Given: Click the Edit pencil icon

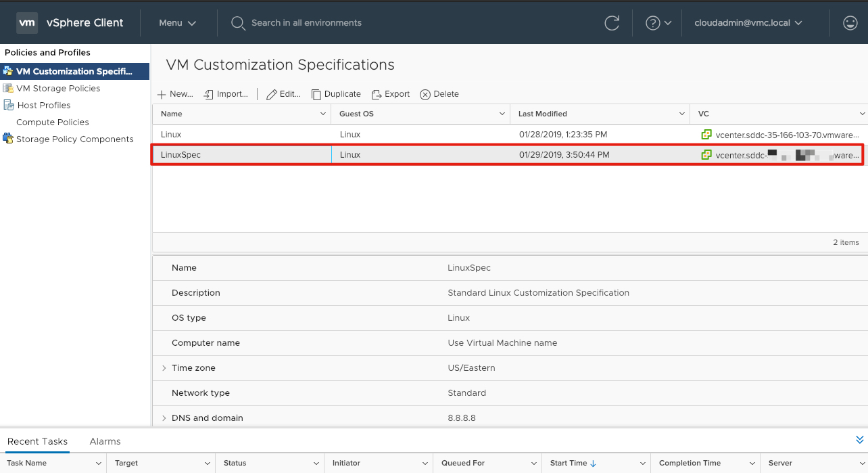Looking at the screenshot, I should coord(271,95).
